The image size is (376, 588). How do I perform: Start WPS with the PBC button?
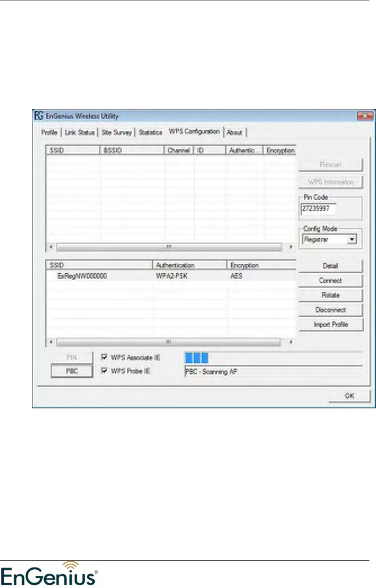point(72,371)
